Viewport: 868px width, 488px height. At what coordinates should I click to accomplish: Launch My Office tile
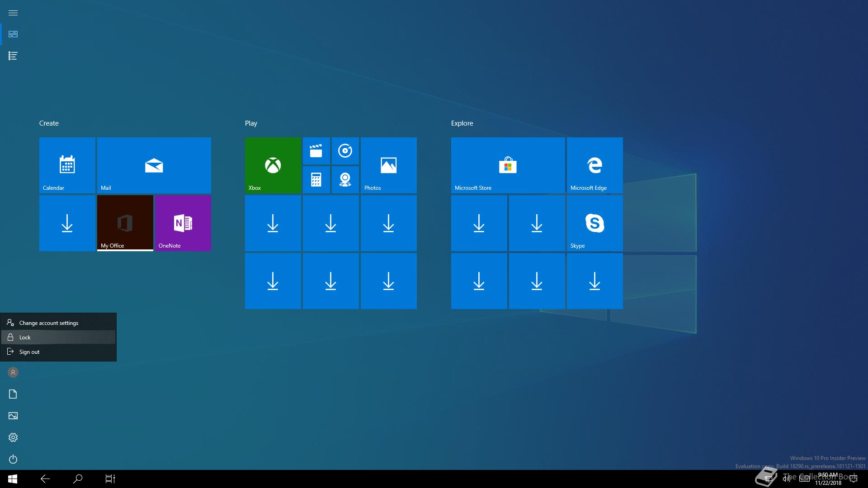coord(125,223)
